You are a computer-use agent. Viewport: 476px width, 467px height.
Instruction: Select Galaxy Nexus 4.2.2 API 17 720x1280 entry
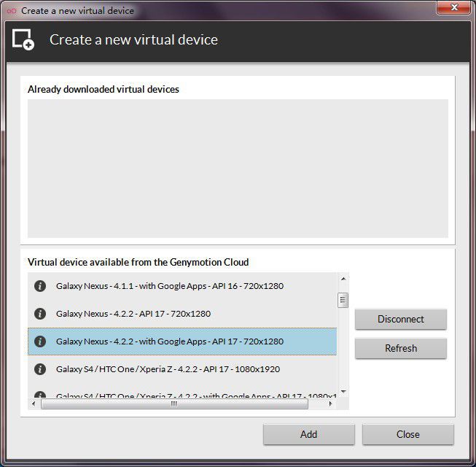tap(133, 314)
